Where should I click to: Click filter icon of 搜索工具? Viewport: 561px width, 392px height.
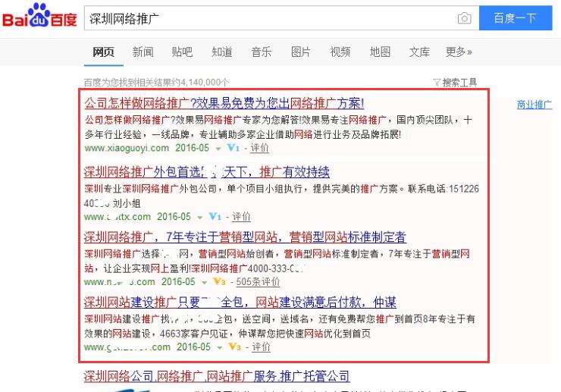point(437,83)
